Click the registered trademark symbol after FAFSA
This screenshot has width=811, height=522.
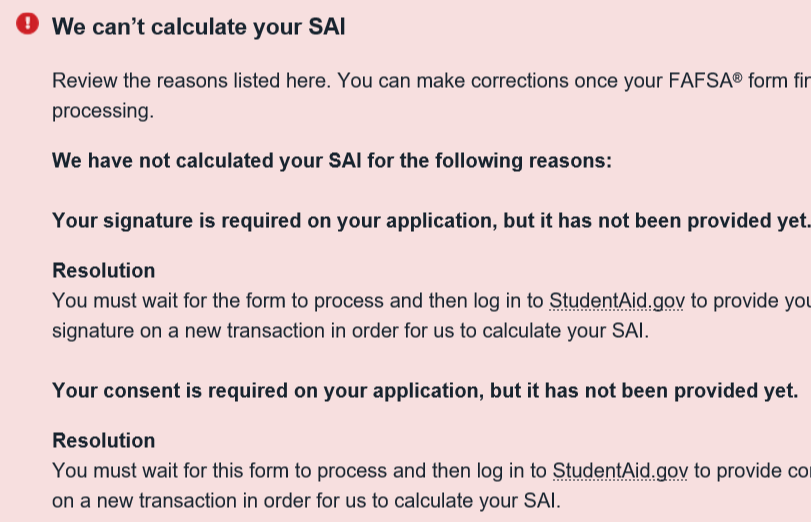(738, 77)
